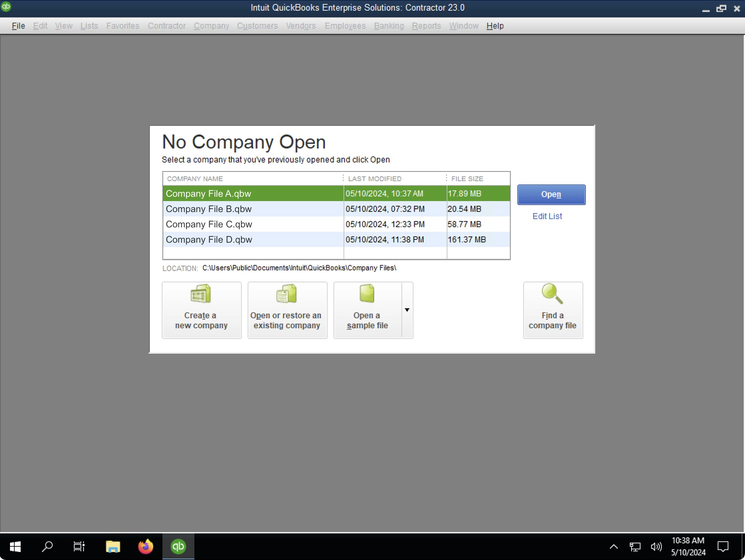Viewport: 745px width, 560px height.
Task: Restore down the QuickBooks window
Action: pos(721,9)
